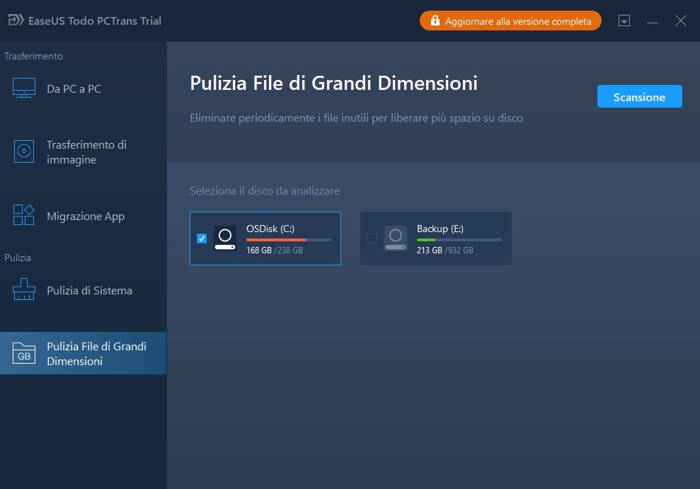Select Pulizia di Sistema in sidebar

[x=89, y=290]
